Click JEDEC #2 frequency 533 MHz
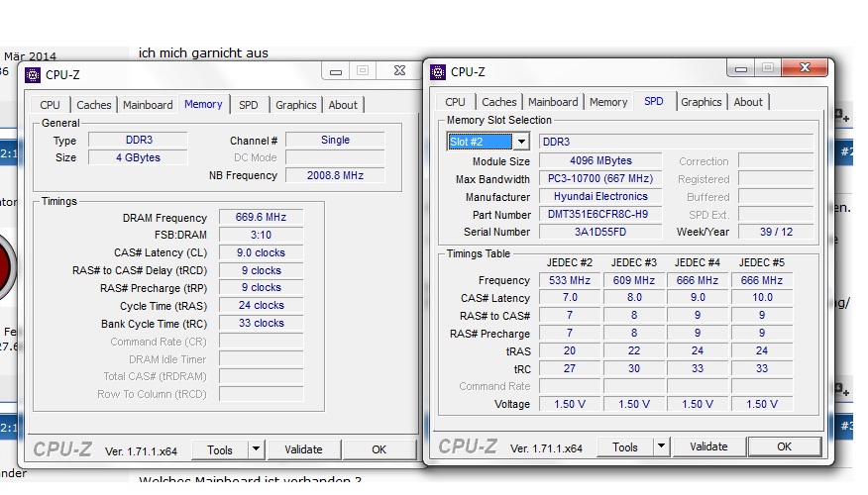The width and height of the screenshot is (868, 495). [570, 280]
